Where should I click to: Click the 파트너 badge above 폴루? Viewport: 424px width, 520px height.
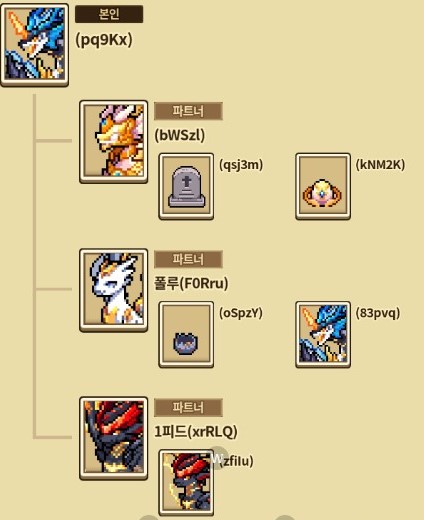pyautogui.click(x=188, y=259)
